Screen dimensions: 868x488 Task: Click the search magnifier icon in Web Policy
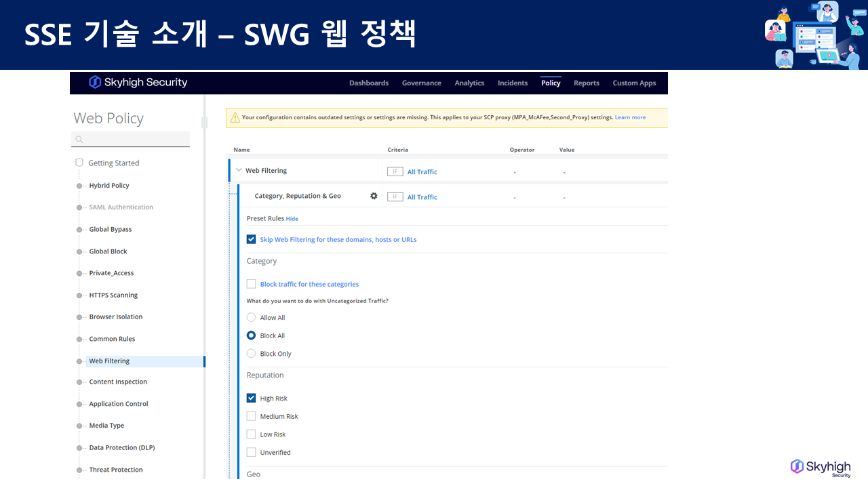pos(79,140)
